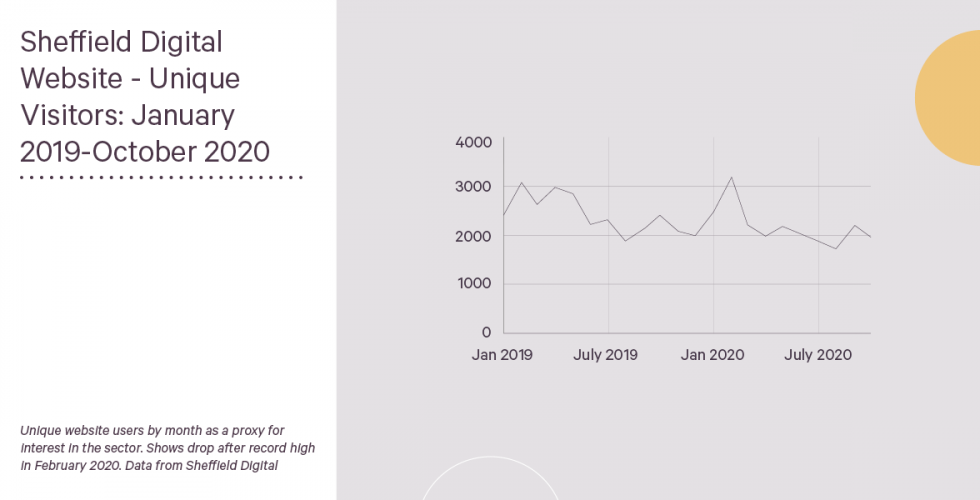Click the line's starting point at Jan 2019

point(504,215)
